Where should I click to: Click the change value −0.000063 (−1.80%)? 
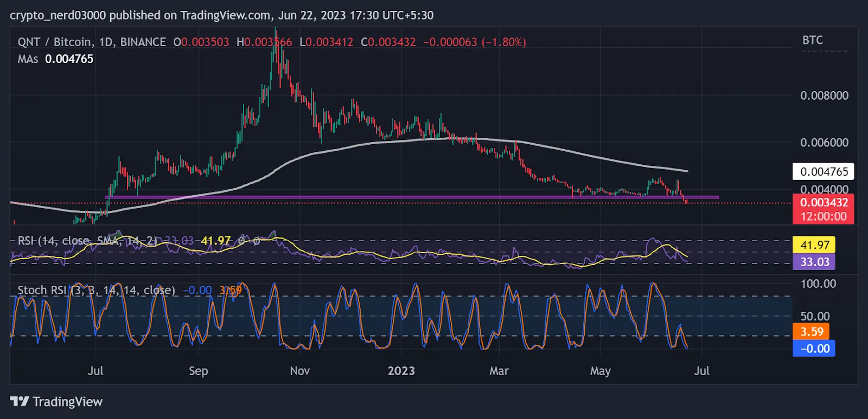475,42
